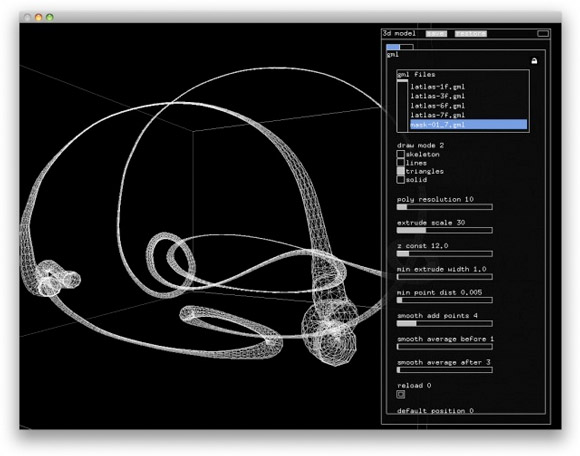Adjust the smooth average before slider
Screen dimensions: 580x456
445,347
